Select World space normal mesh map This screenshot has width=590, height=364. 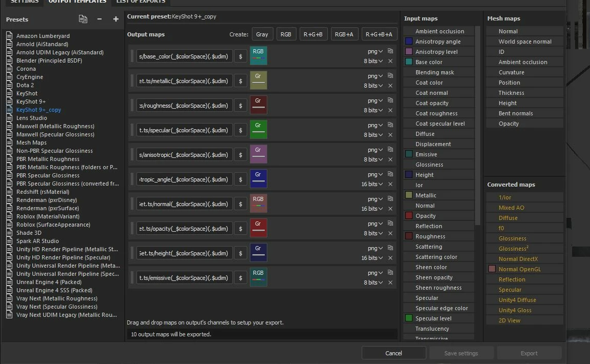(524, 42)
